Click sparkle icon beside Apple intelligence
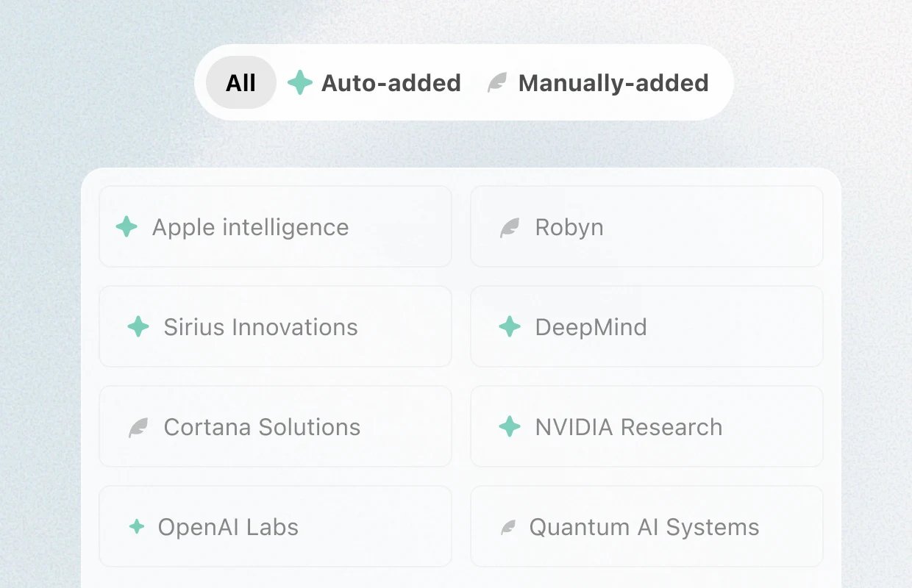 127,227
